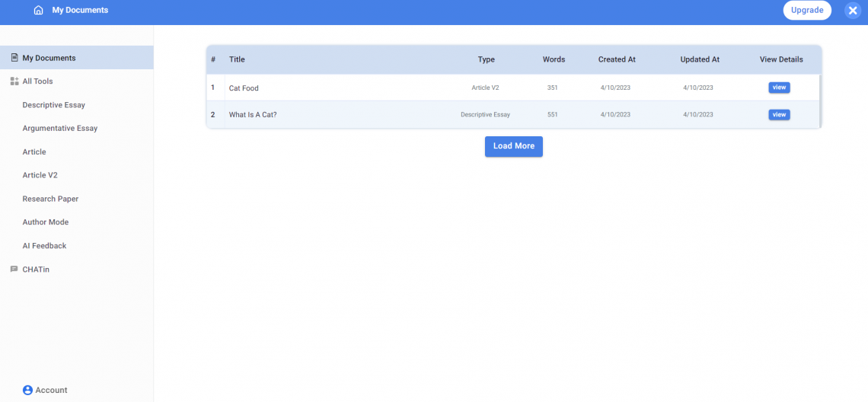Click the Updated At column header
868x402 pixels.
[699, 59]
